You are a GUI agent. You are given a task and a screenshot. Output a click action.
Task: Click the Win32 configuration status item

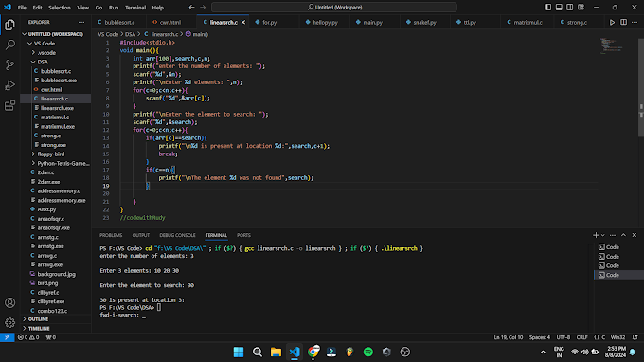pyautogui.click(x=617, y=337)
